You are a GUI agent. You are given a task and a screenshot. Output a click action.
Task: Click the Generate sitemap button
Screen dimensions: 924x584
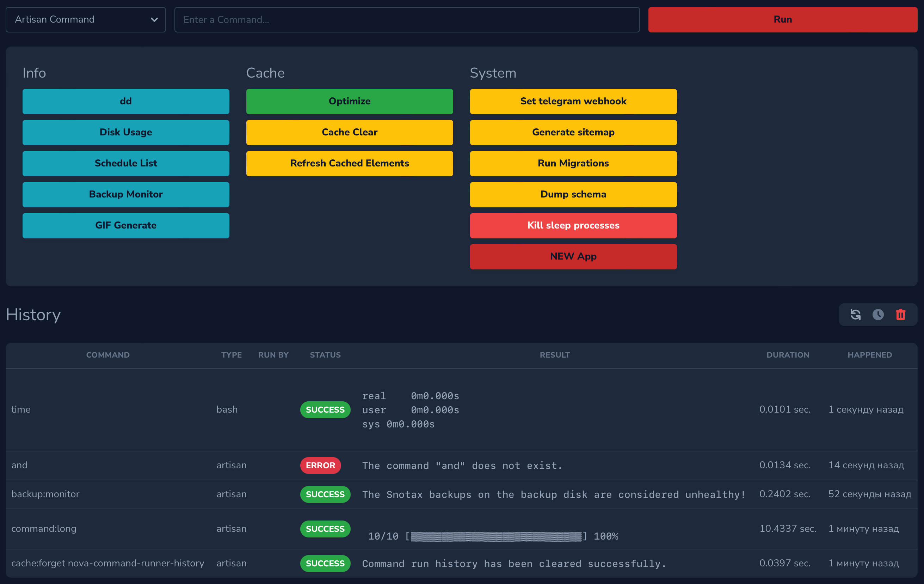573,133
